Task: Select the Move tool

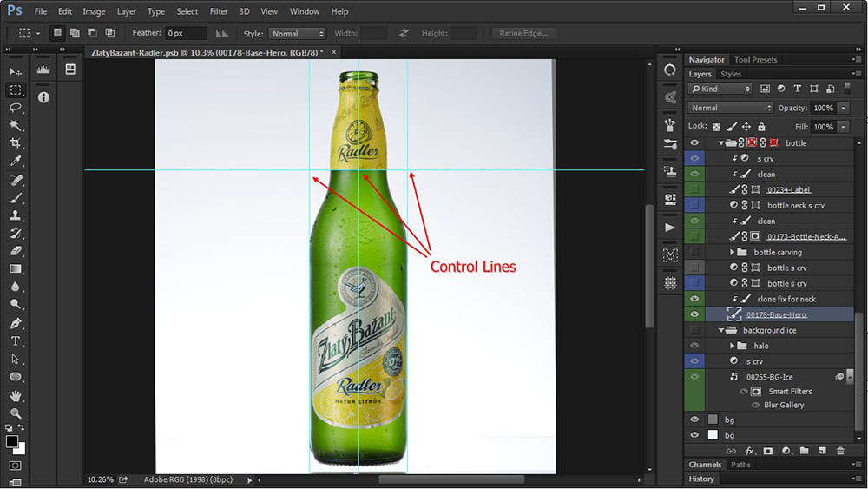Action: point(16,72)
